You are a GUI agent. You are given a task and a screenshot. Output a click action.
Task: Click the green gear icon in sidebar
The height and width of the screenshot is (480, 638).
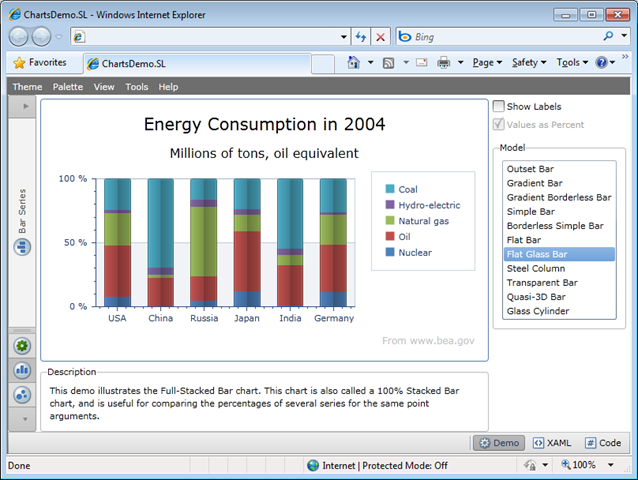[x=22, y=346]
